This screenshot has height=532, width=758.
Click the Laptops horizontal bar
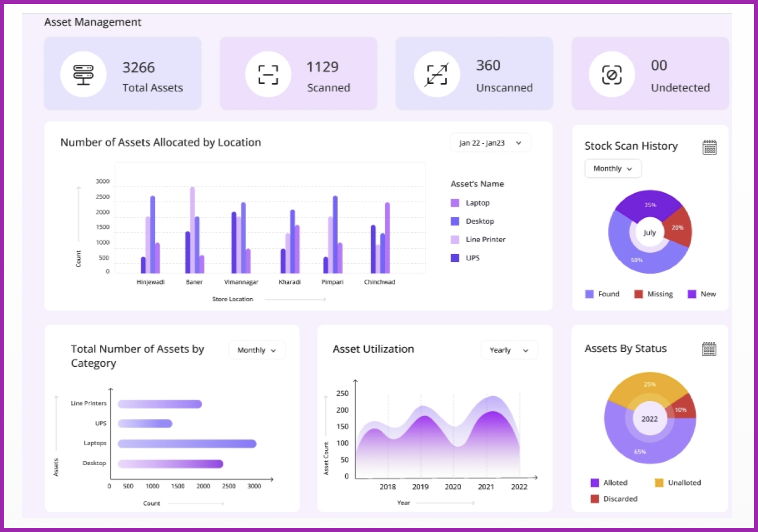coord(187,444)
